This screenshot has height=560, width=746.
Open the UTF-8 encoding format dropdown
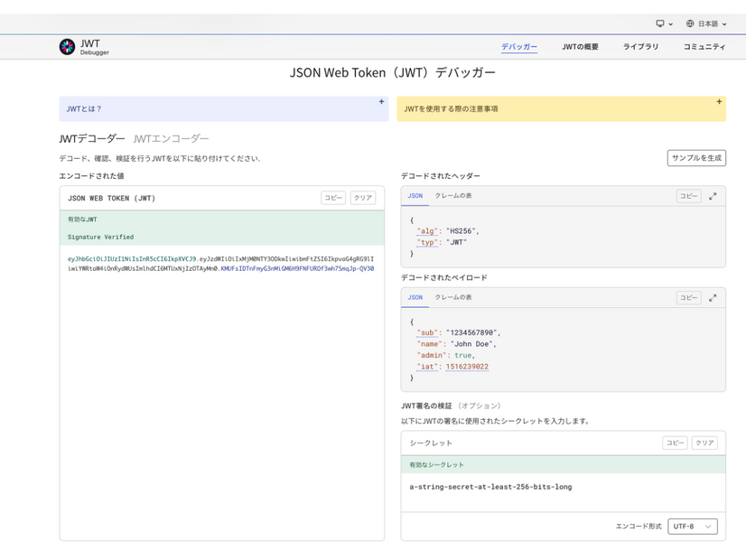click(x=692, y=526)
